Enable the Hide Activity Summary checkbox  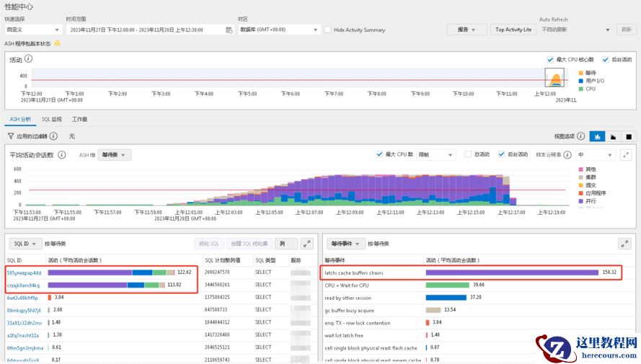[328, 30]
